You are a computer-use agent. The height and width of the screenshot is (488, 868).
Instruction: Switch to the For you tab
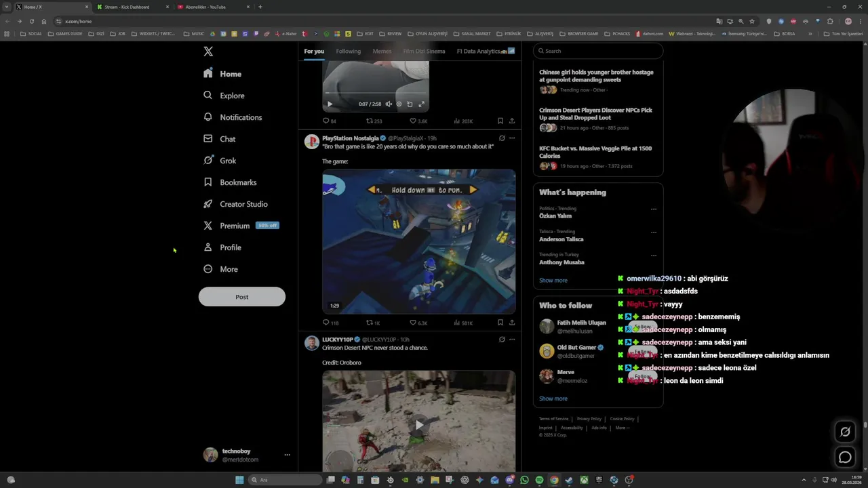314,52
